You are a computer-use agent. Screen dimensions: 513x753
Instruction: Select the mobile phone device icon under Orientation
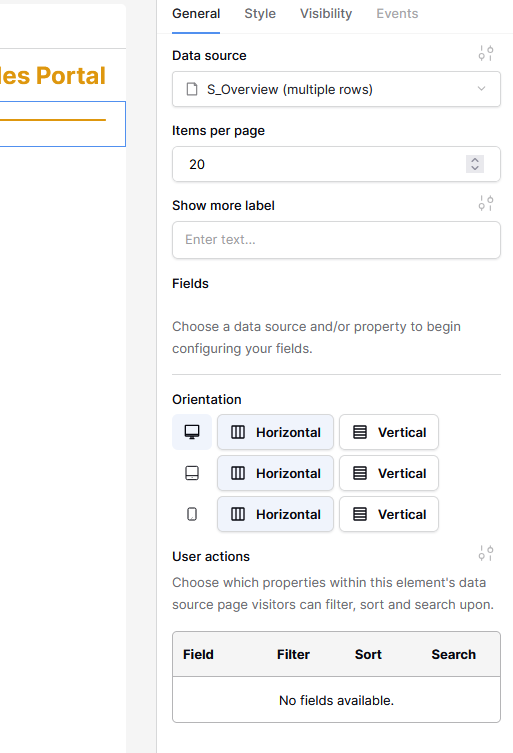point(192,514)
